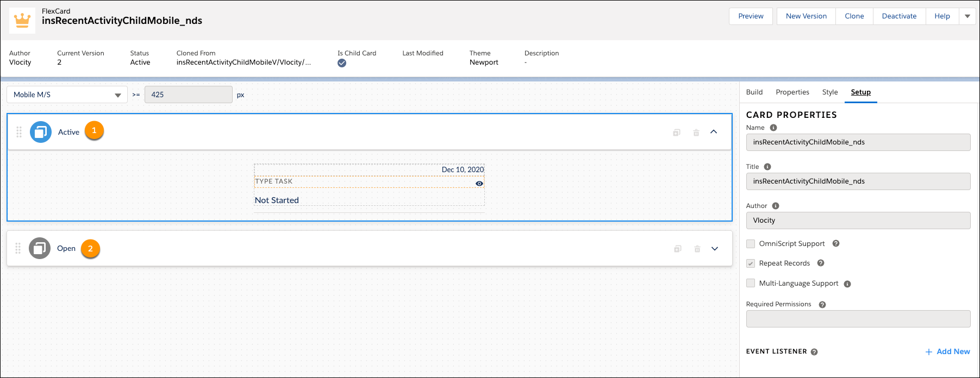Add New event listener

(948, 352)
